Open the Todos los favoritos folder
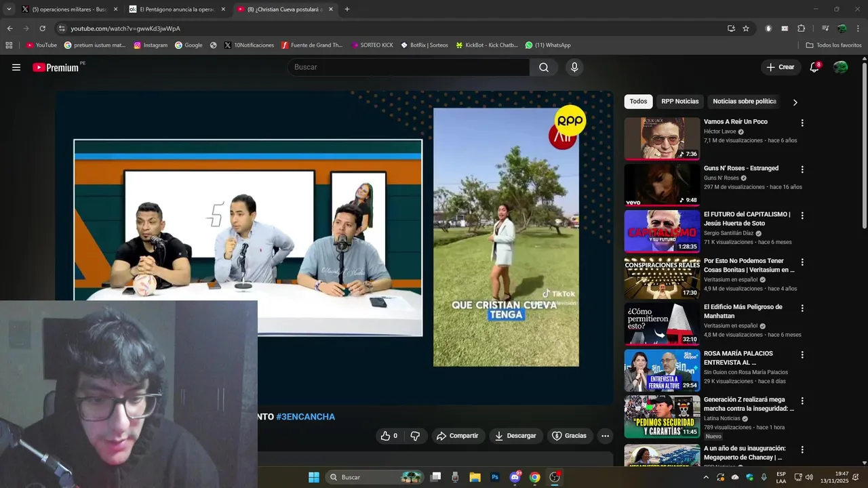 pyautogui.click(x=833, y=45)
